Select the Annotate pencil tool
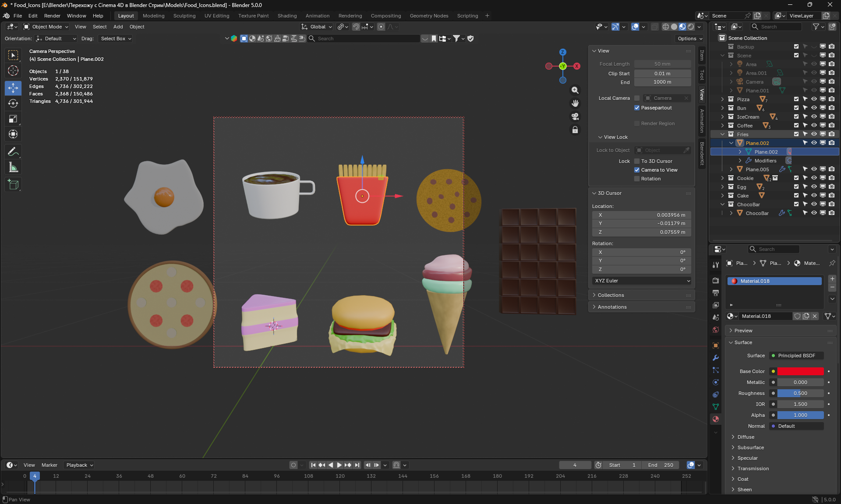This screenshot has height=504, width=841. [13, 152]
